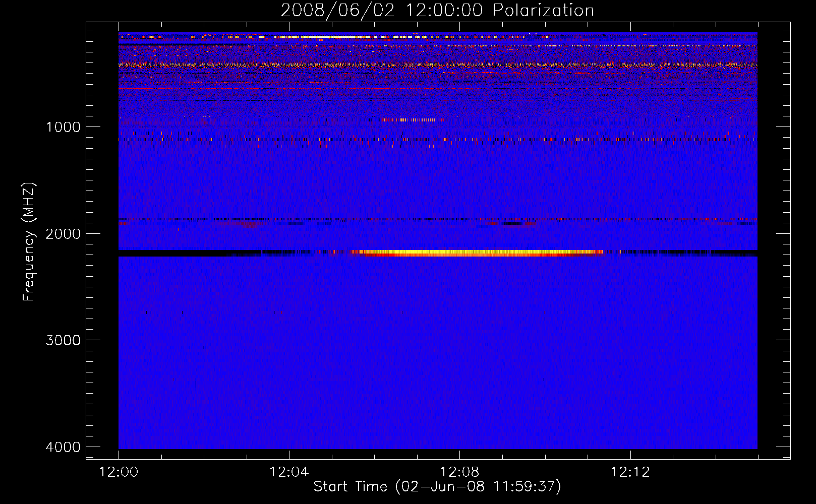Click the 12:00 time tick label

click(x=119, y=472)
